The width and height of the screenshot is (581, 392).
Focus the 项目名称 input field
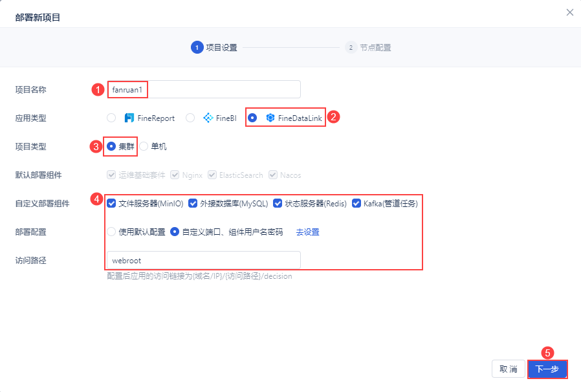pyautogui.click(x=204, y=89)
